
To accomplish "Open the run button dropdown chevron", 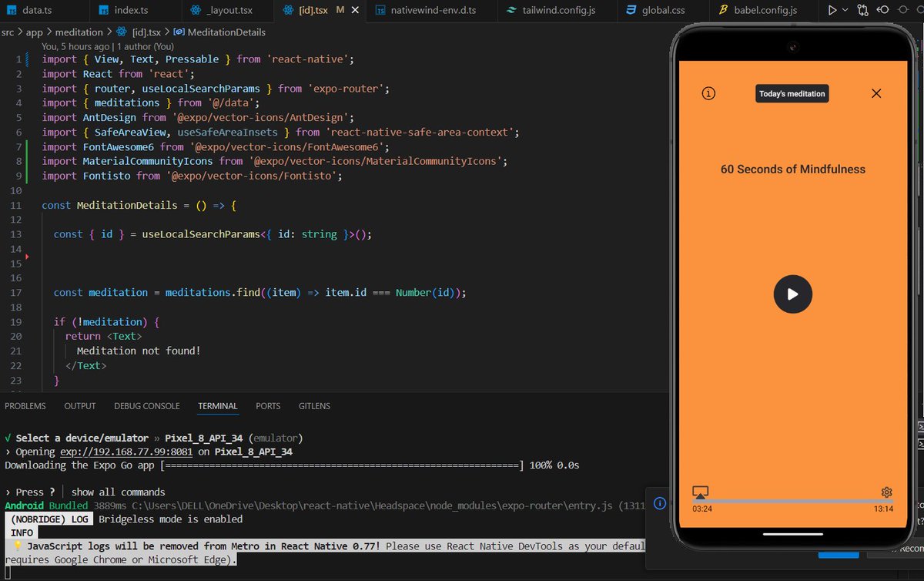I will (843, 9).
